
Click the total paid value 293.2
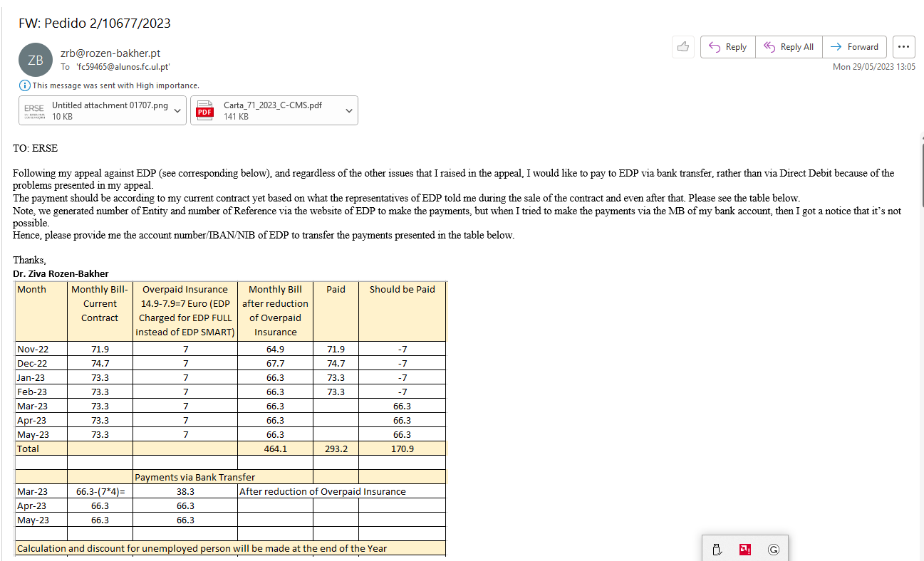[336, 449]
